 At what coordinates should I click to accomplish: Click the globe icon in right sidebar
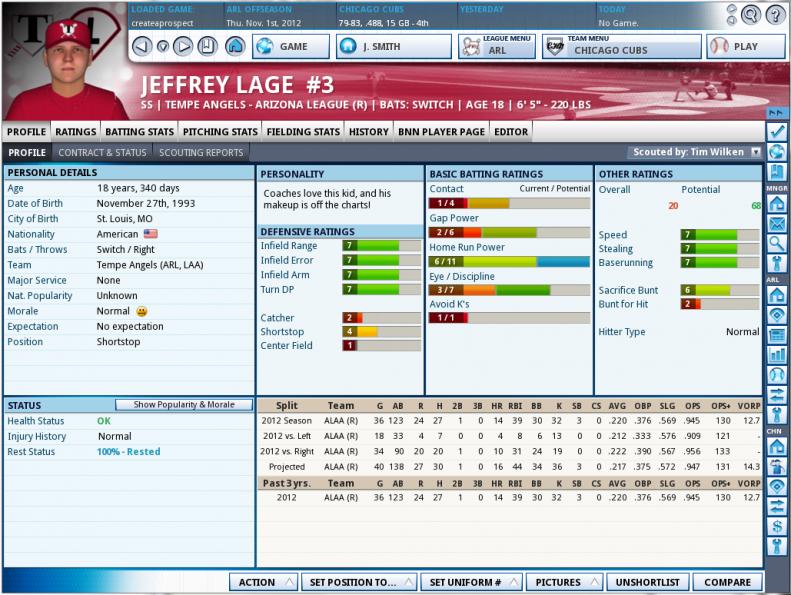pyautogui.click(x=777, y=151)
